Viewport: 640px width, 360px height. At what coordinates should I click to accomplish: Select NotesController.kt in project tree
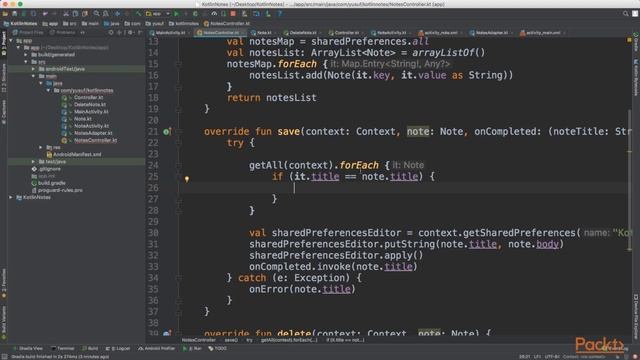(95, 140)
